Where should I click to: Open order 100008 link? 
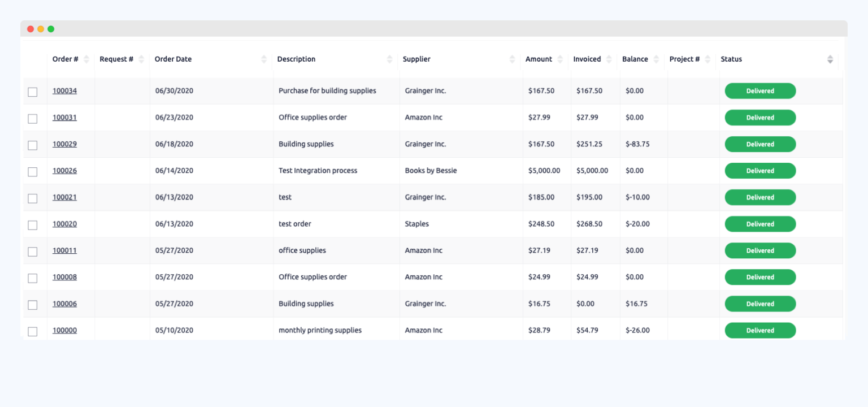tap(64, 277)
